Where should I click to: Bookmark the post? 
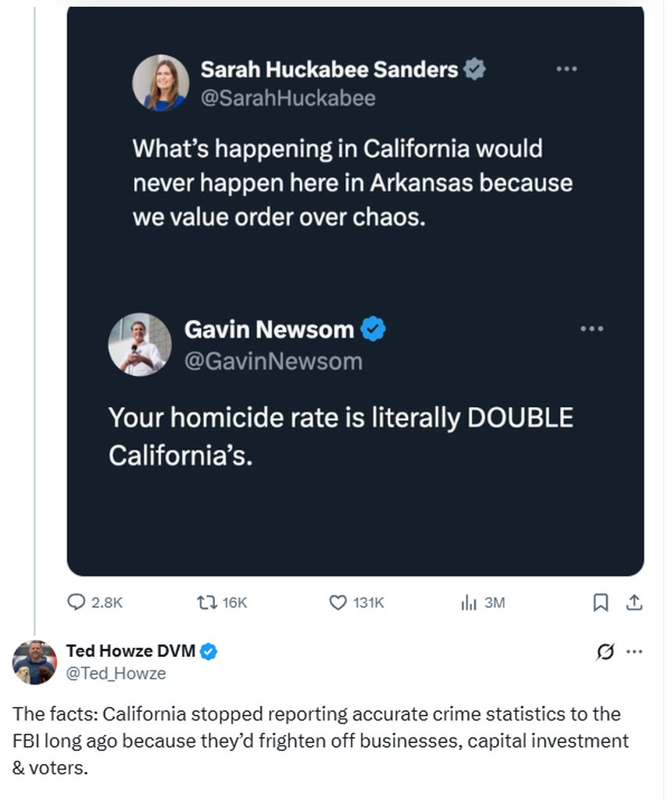[600, 602]
